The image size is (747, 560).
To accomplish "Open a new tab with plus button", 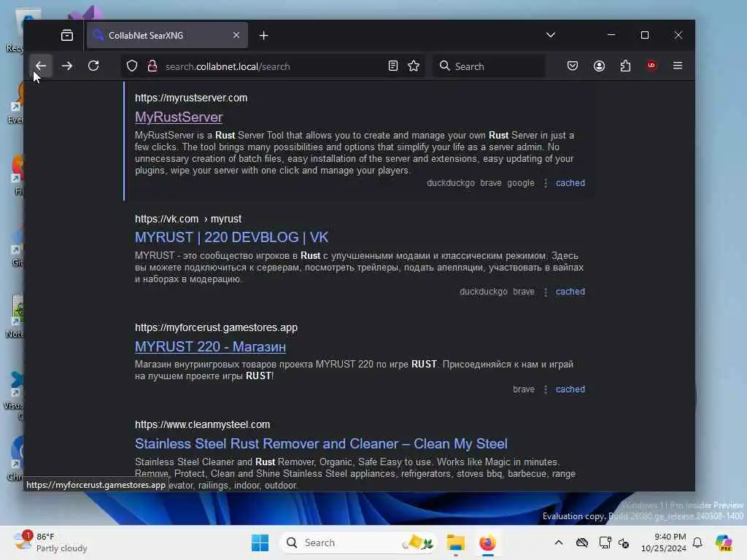I will tap(263, 36).
